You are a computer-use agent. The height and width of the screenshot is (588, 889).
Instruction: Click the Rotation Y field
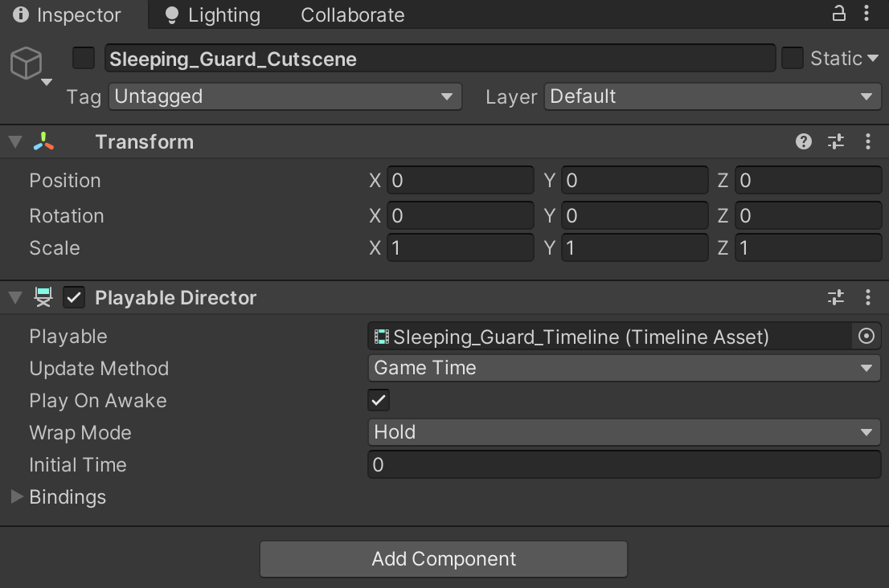click(634, 215)
